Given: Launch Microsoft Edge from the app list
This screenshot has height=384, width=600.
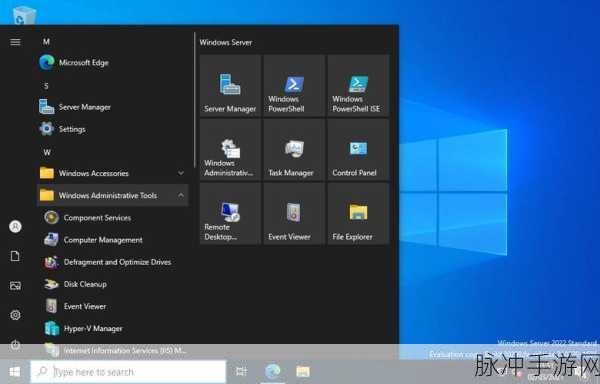Looking at the screenshot, I should (113, 63).
